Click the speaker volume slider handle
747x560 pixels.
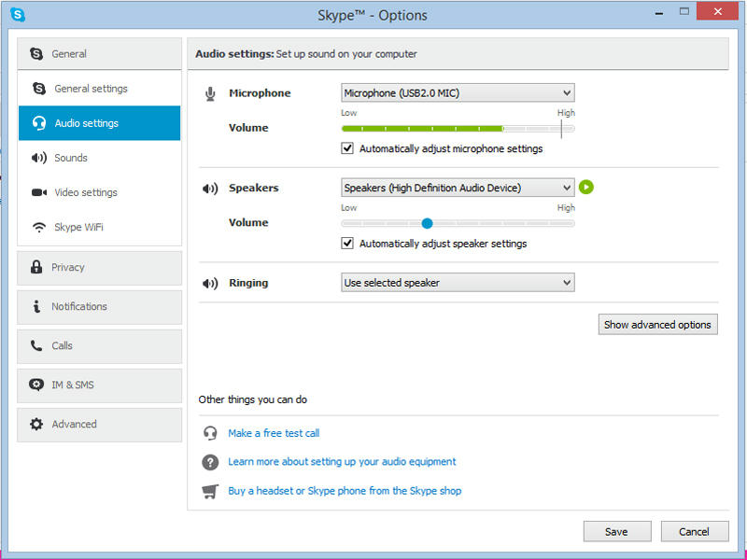[428, 223]
